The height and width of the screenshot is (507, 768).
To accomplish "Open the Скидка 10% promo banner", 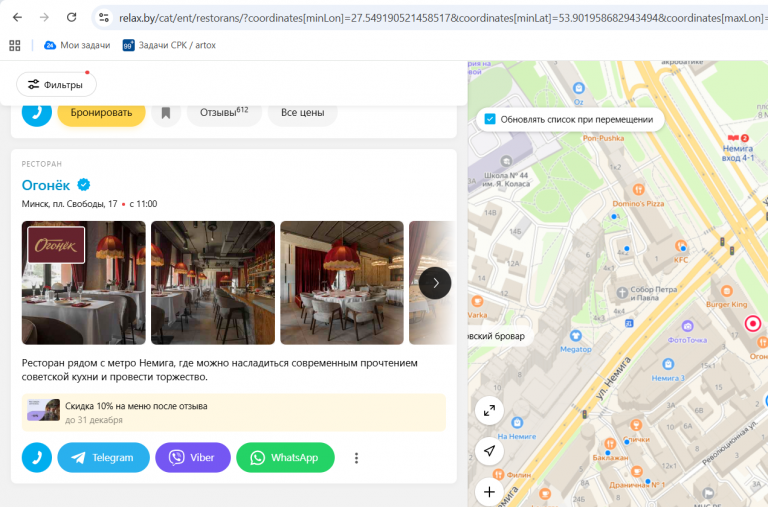I will [234, 412].
